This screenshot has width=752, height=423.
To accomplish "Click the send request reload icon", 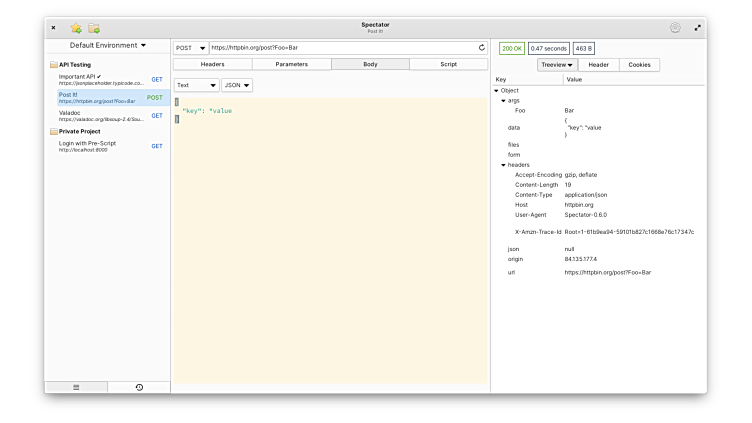I will [482, 47].
